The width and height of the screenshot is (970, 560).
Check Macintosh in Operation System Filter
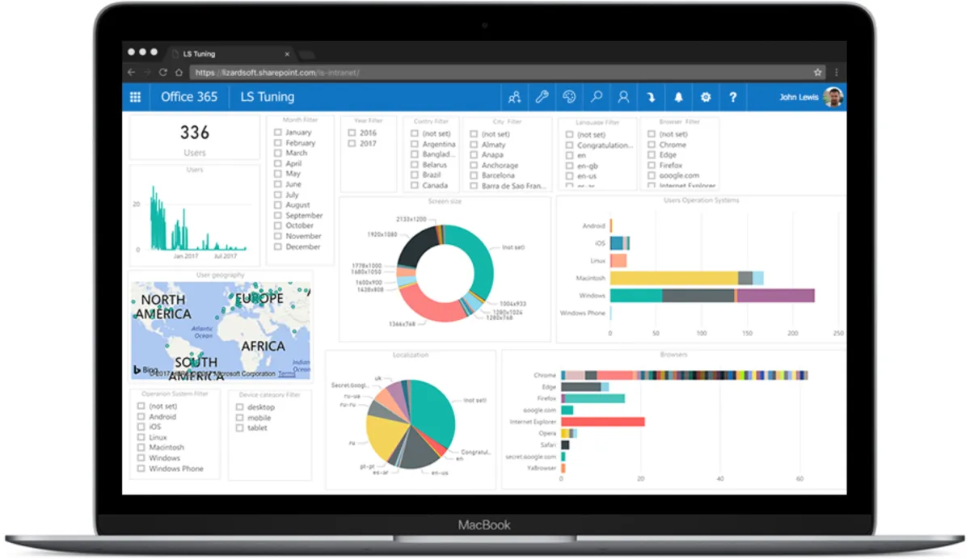(x=141, y=447)
